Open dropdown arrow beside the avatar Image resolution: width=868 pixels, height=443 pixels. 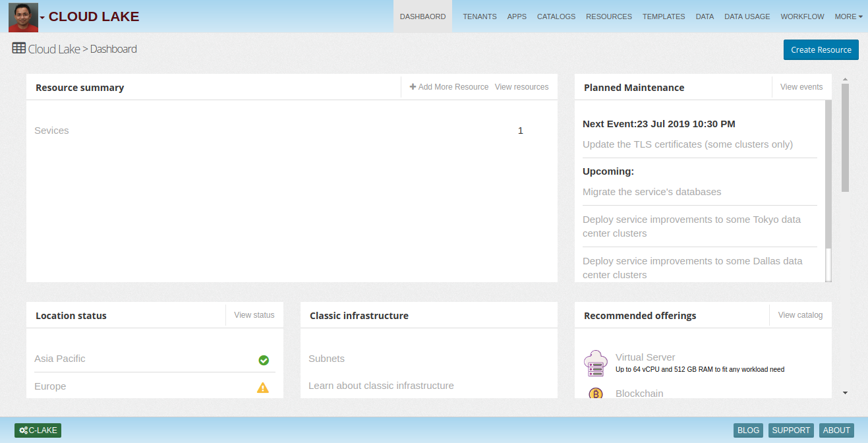[x=43, y=18]
